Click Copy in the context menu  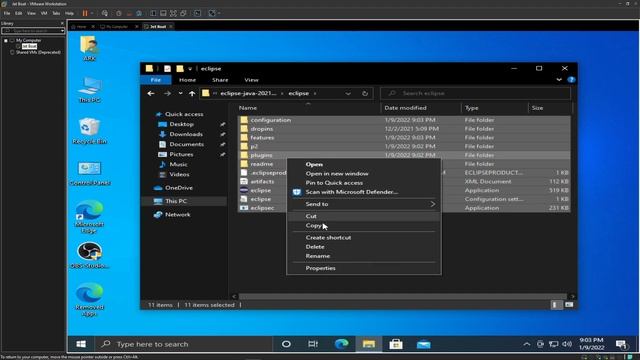click(313, 225)
